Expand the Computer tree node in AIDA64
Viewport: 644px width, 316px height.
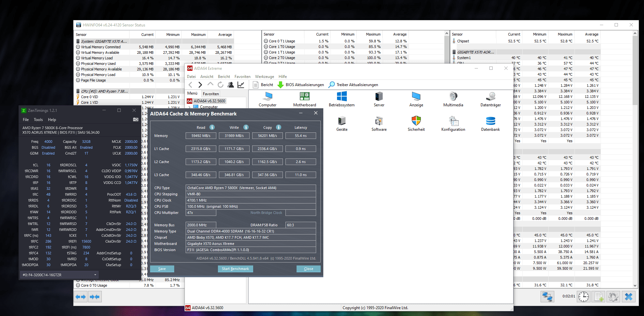pyautogui.click(x=189, y=107)
